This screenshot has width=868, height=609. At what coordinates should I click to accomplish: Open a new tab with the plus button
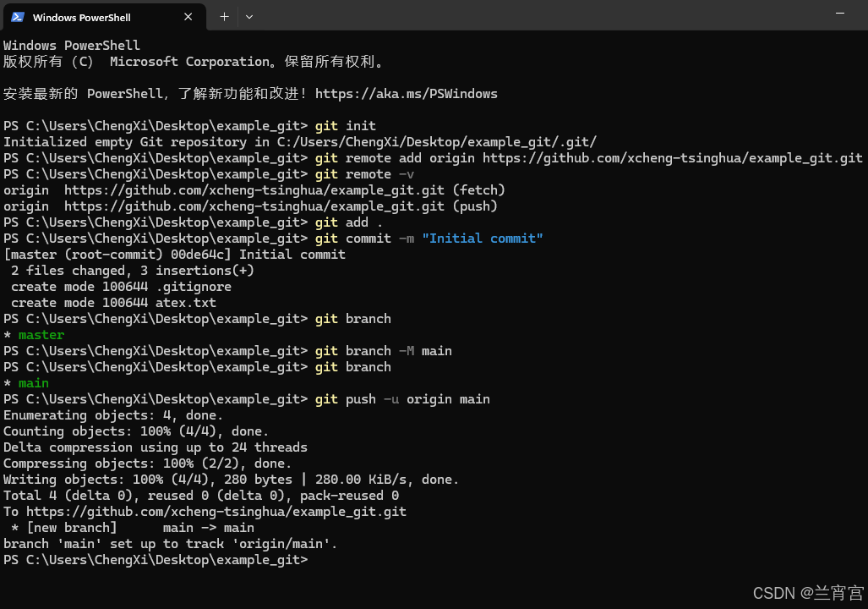tap(224, 17)
